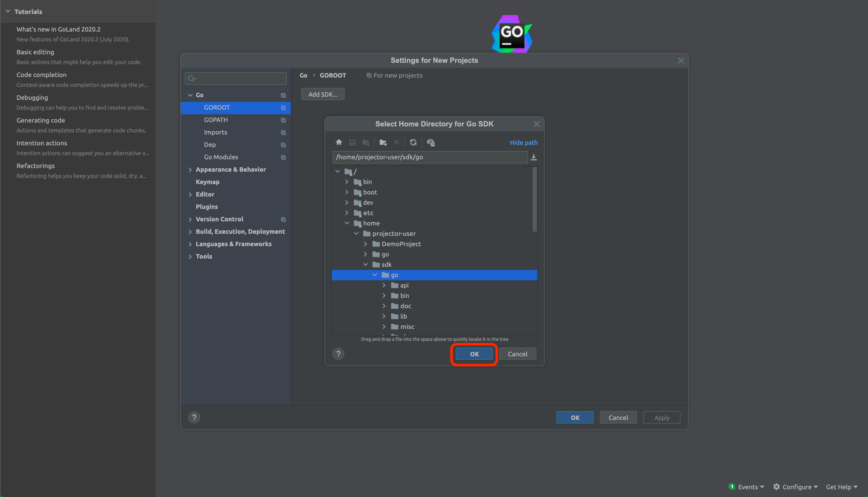The image size is (868, 497).
Task: Select Imports settings page
Action: click(x=235, y=132)
